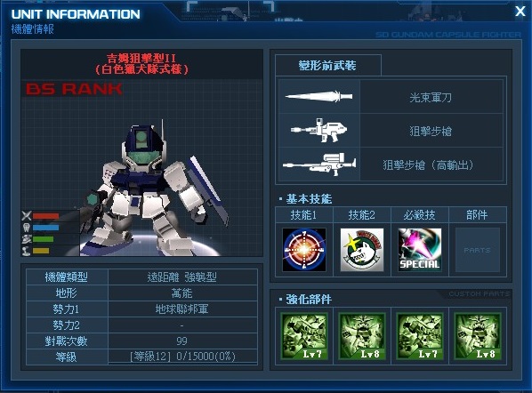Click the empty PARTS slot
Image resolution: width=532 pixels, height=393 pixels.
point(478,250)
